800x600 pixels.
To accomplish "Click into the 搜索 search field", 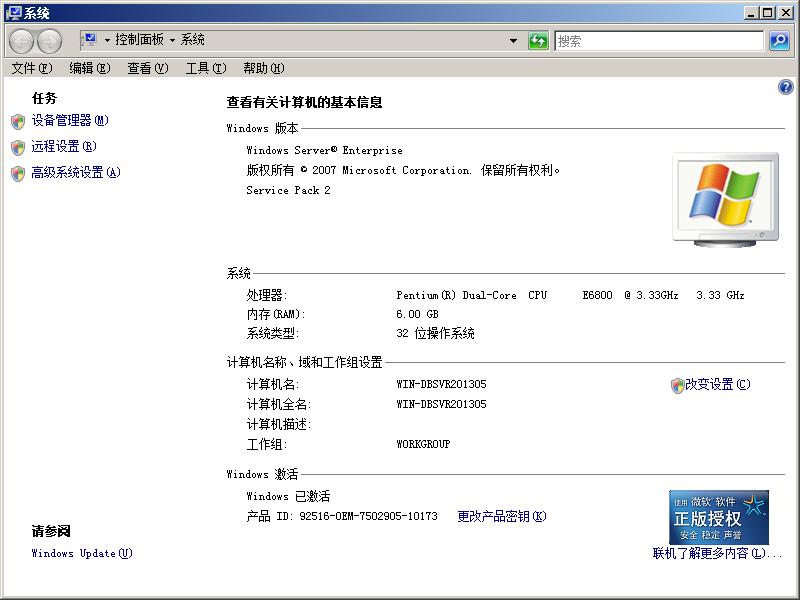I will (659, 41).
